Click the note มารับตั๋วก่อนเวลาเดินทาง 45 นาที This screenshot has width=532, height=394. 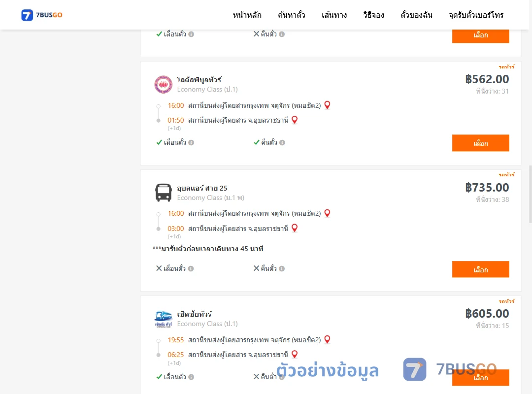[x=208, y=249]
